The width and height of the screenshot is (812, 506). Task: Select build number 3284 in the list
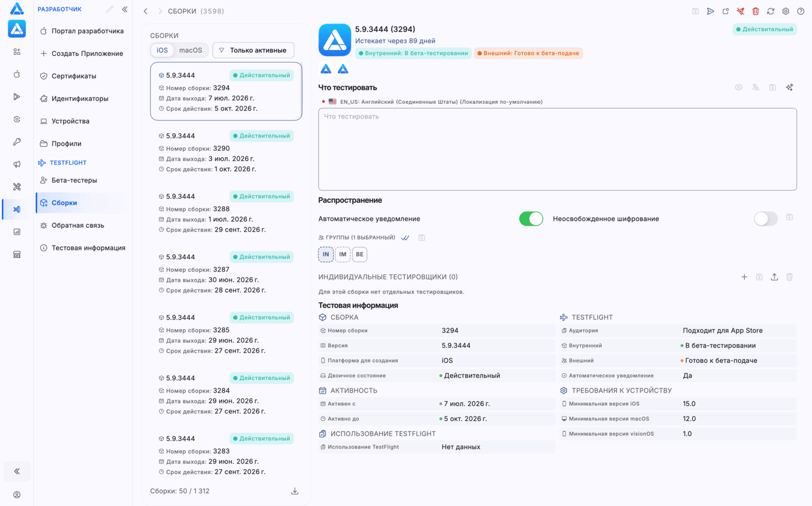pyautogui.click(x=226, y=394)
